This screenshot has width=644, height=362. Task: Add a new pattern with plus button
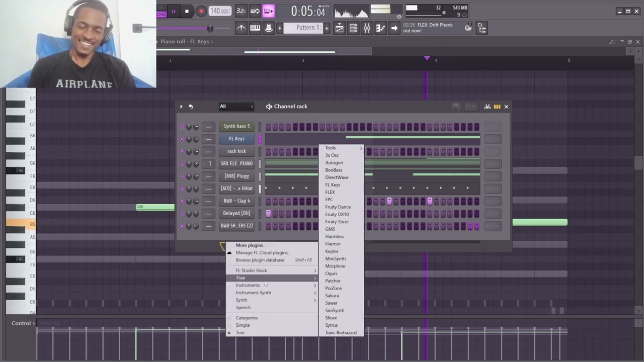pyautogui.click(x=327, y=28)
